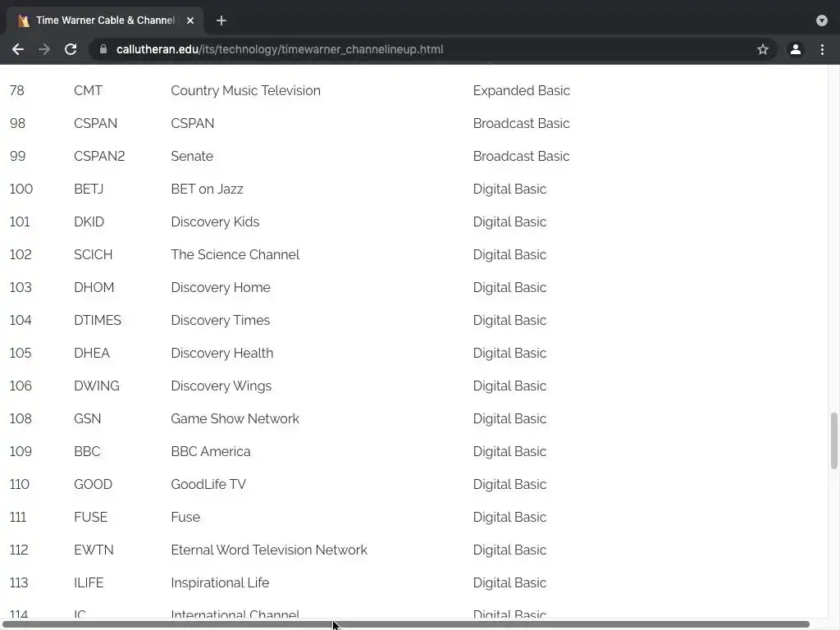Screen dimensions: 840x630
Task: Go back to previous page
Action: pos(18,49)
